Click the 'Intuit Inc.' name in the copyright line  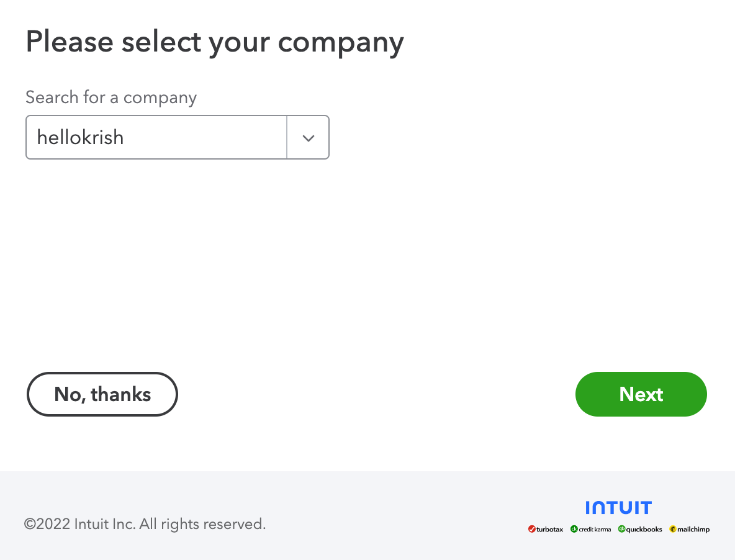tap(105, 524)
